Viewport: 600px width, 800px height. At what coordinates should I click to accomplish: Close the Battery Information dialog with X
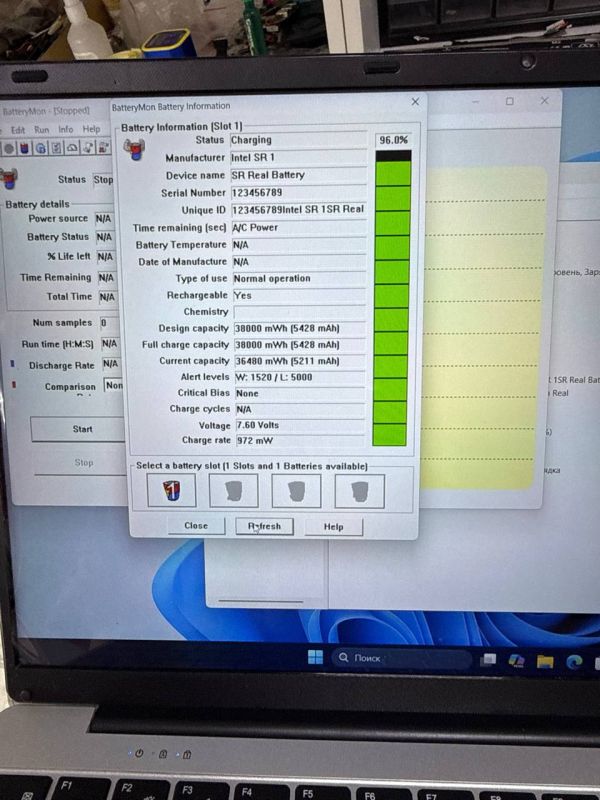pos(415,102)
